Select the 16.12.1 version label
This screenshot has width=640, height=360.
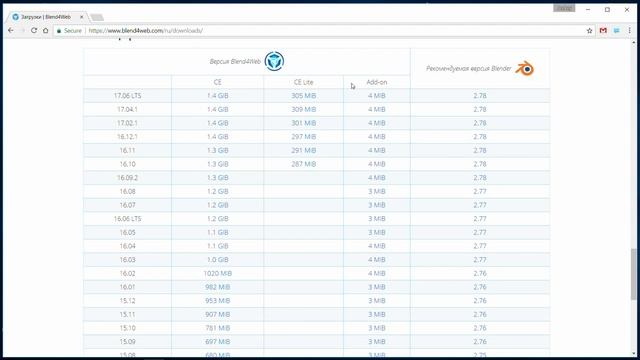pyautogui.click(x=127, y=137)
